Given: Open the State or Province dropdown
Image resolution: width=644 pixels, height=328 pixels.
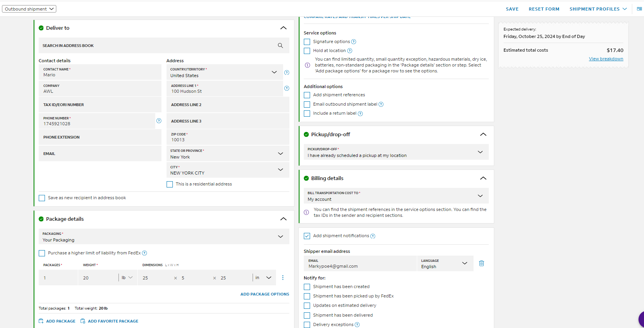Looking at the screenshot, I should [228, 153].
